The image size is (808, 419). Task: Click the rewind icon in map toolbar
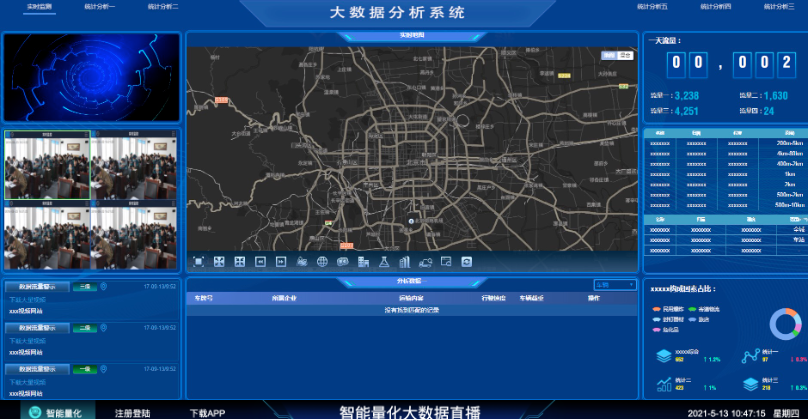point(260,262)
